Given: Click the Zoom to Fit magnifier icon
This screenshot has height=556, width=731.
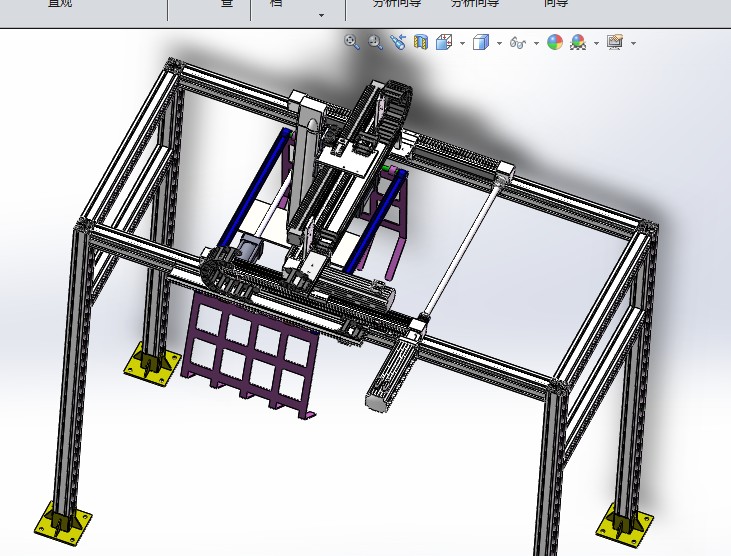Looking at the screenshot, I should click(352, 42).
